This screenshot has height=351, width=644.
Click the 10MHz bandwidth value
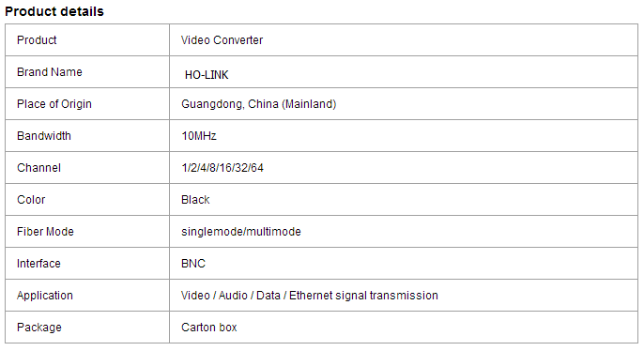pos(199,136)
